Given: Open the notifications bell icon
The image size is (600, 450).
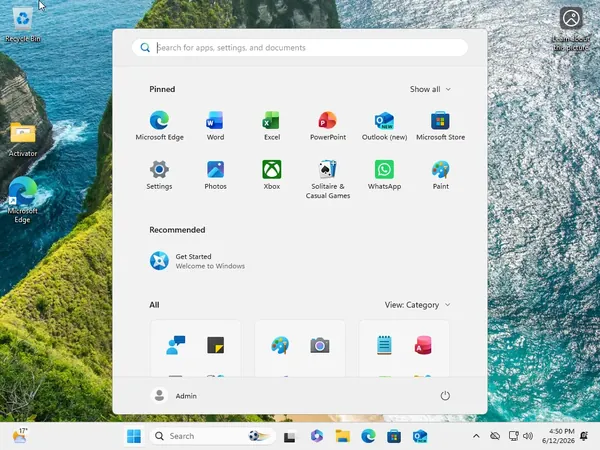Looking at the screenshot, I should point(584,436).
